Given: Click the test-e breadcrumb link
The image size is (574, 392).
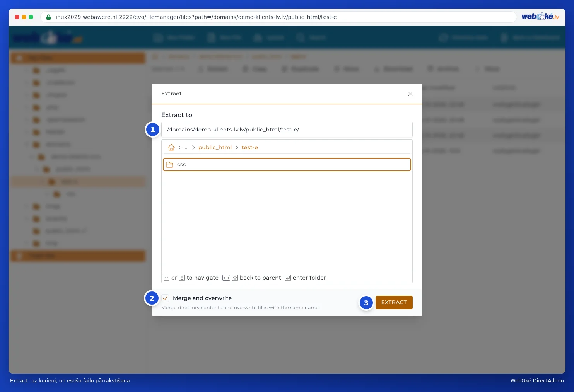Looking at the screenshot, I should [249, 147].
